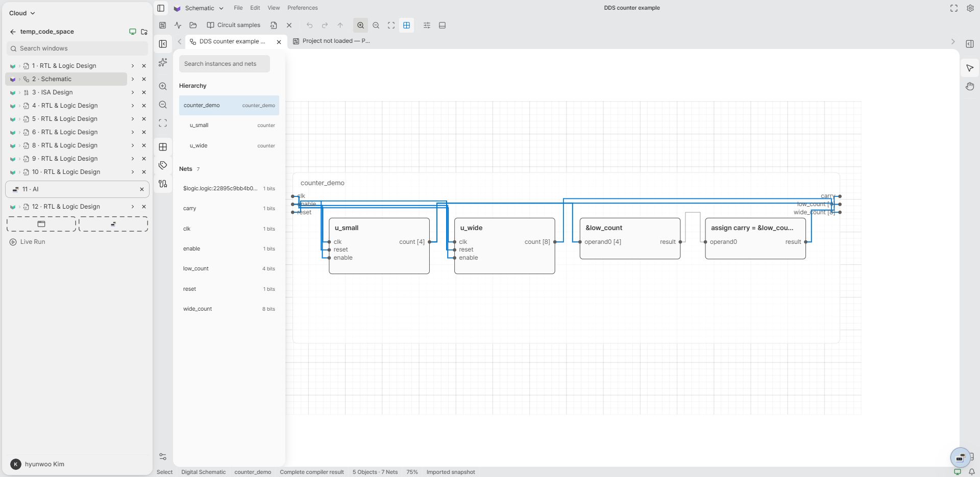The width and height of the screenshot is (980, 477).
Task: Click the tag icon in left sidebar
Action: (x=163, y=165)
